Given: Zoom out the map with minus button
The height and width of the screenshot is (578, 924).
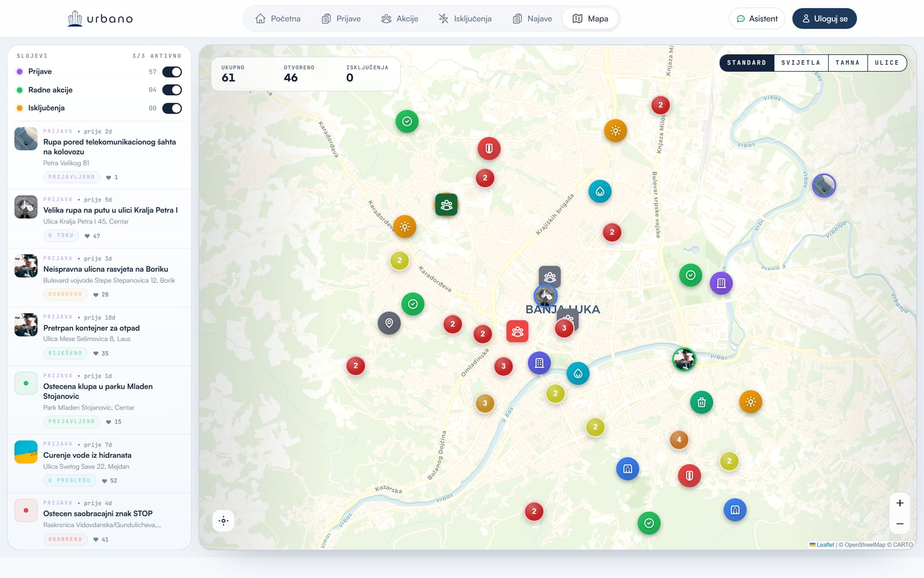Looking at the screenshot, I should coord(900,524).
